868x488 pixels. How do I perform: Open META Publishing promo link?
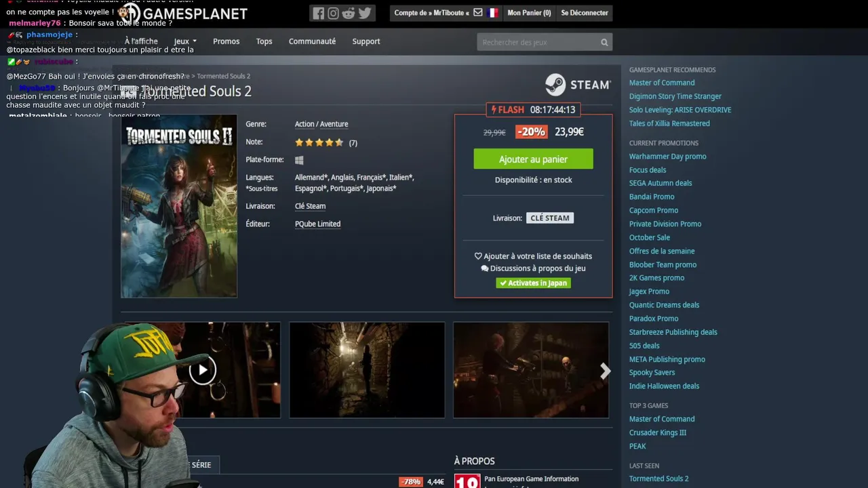[667, 359]
